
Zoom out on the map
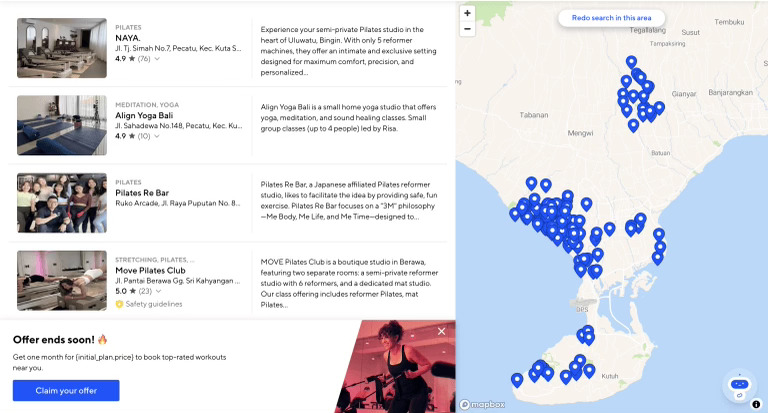pos(467,29)
